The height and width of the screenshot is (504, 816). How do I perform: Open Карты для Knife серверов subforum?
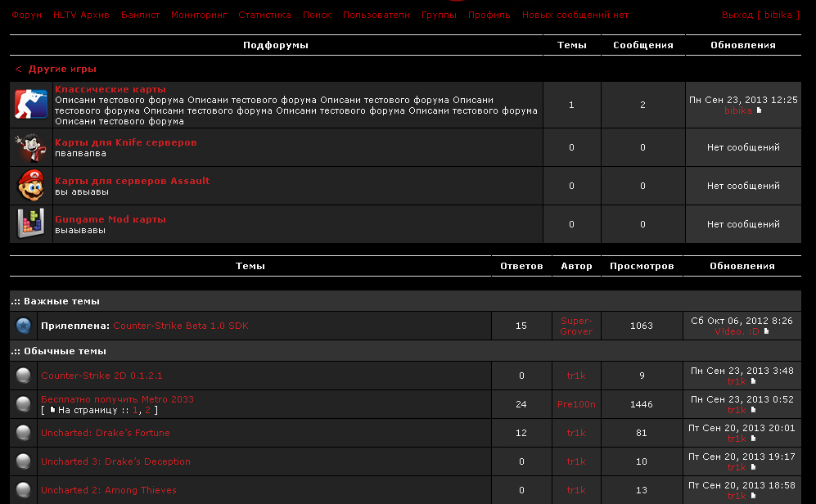(125, 142)
